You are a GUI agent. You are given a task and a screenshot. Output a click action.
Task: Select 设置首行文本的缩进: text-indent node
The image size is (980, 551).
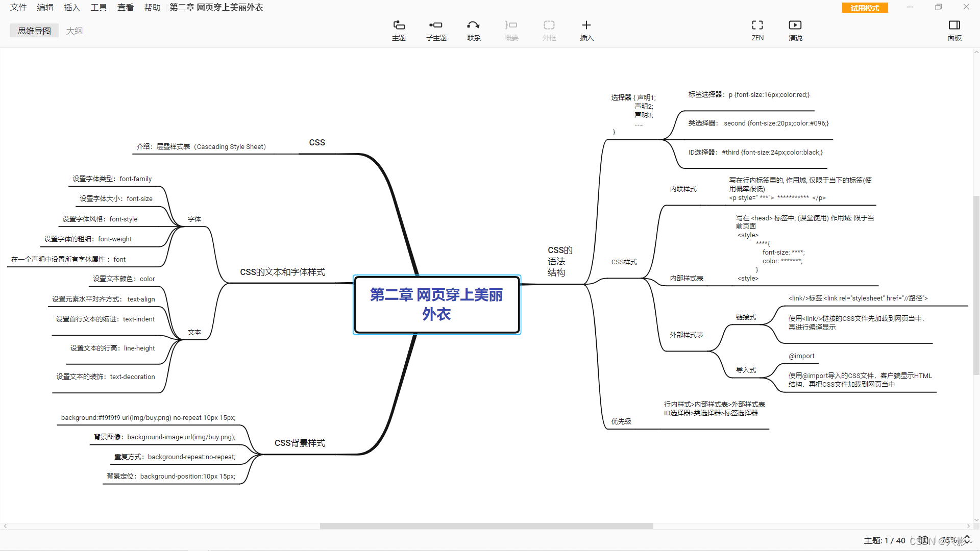point(105,319)
